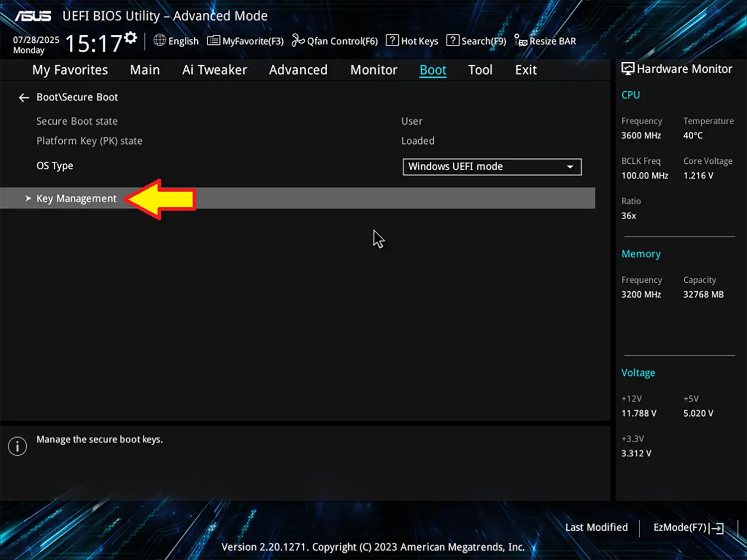Toggle Resize BAR label
Image resolution: width=747 pixels, height=560 pixels.
pos(553,41)
